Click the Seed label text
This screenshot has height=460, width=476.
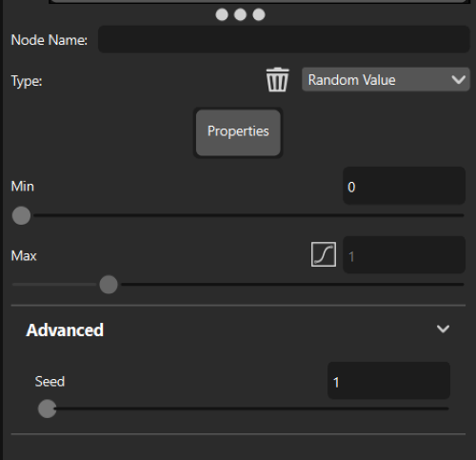[x=50, y=381]
